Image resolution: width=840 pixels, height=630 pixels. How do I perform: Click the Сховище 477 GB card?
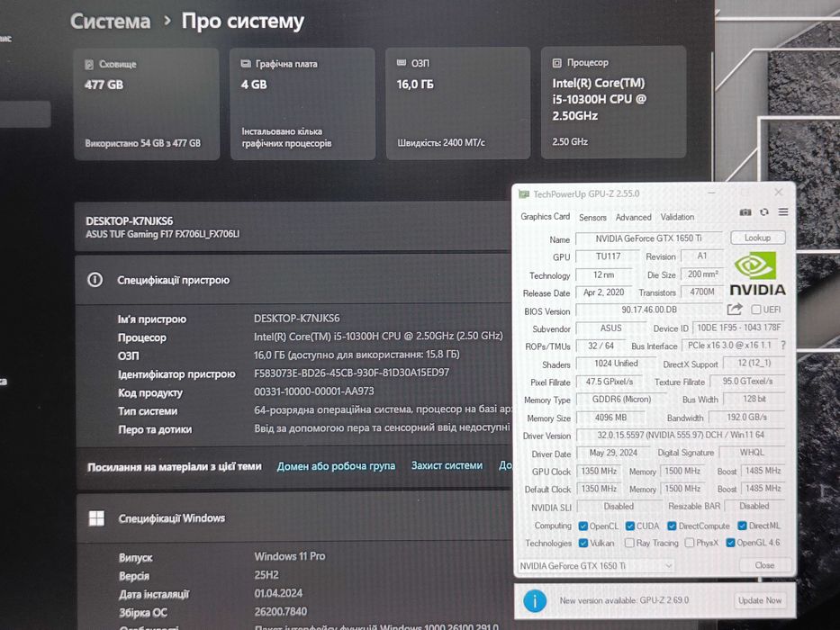tap(146, 103)
